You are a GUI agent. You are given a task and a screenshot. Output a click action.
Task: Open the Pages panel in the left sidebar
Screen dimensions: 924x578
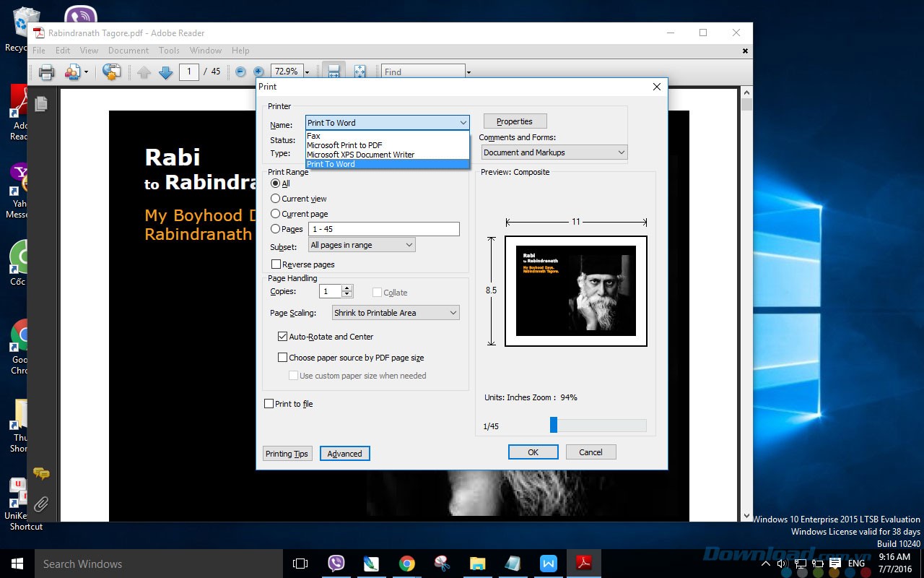point(41,104)
